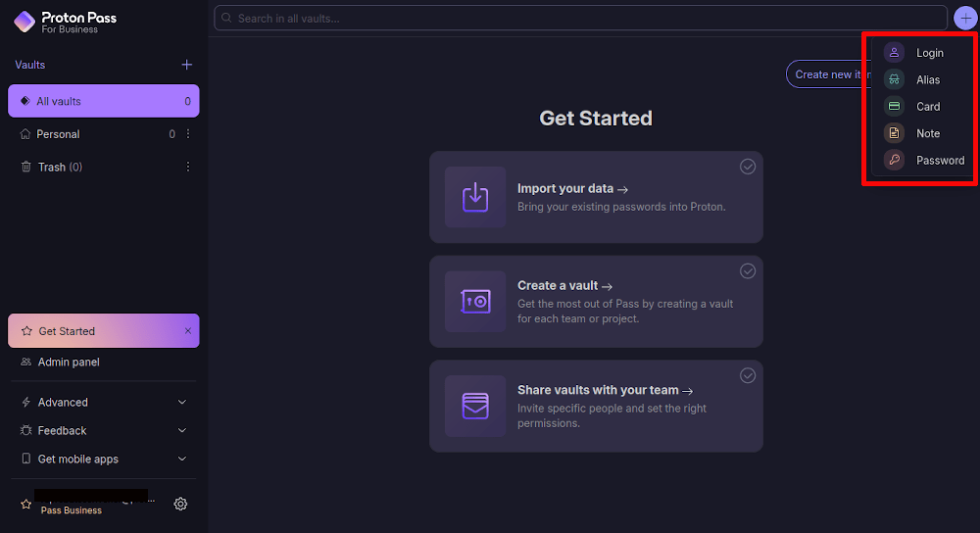Choose Password from the create menu

pyautogui.click(x=924, y=160)
